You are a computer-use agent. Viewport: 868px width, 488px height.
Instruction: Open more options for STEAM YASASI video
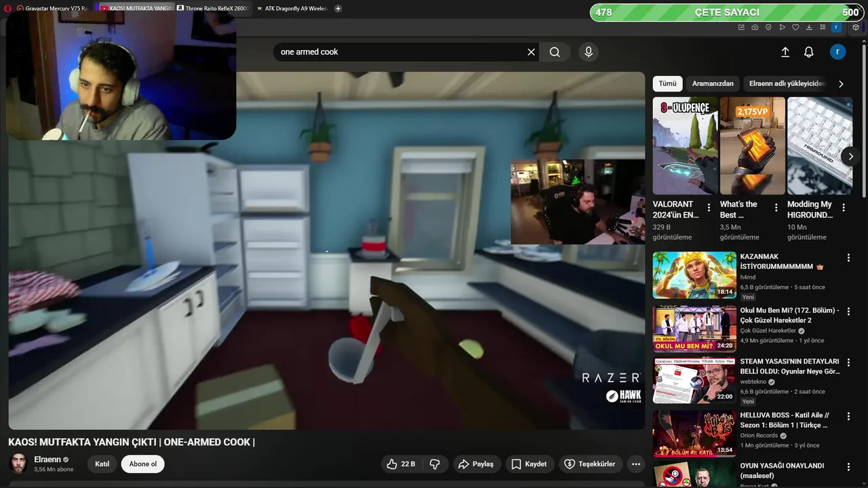[848, 363]
